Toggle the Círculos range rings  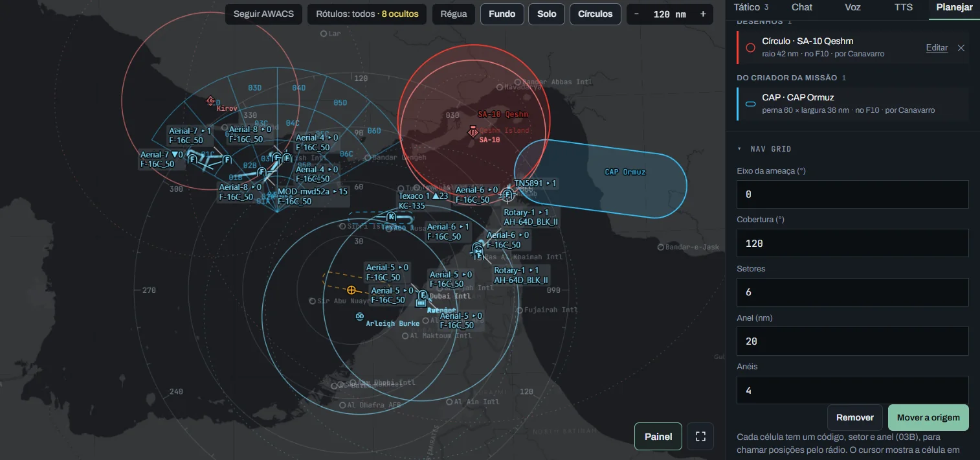click(596, 14)
